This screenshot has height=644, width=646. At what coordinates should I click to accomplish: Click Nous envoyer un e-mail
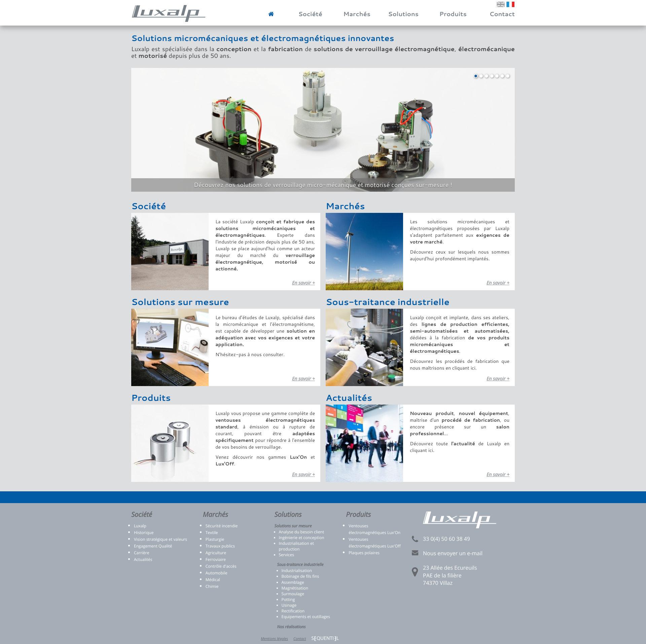pyautogui.click(x=453, y=553)
